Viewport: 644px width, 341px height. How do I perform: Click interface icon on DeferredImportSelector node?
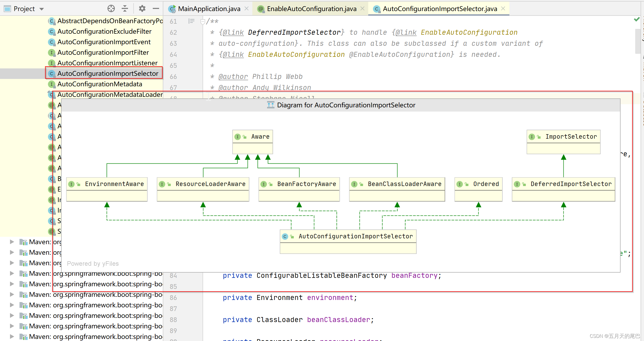517,184
